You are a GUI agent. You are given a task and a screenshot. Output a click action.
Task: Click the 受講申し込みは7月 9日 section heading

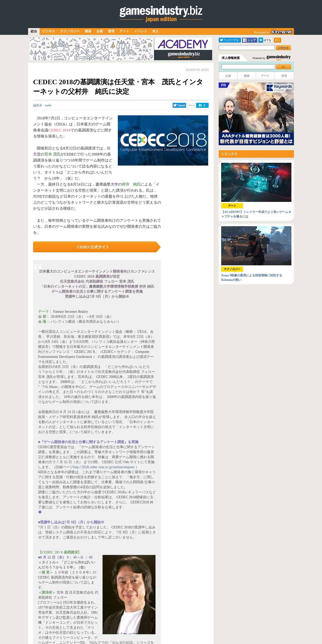click(x=71, y=522)
